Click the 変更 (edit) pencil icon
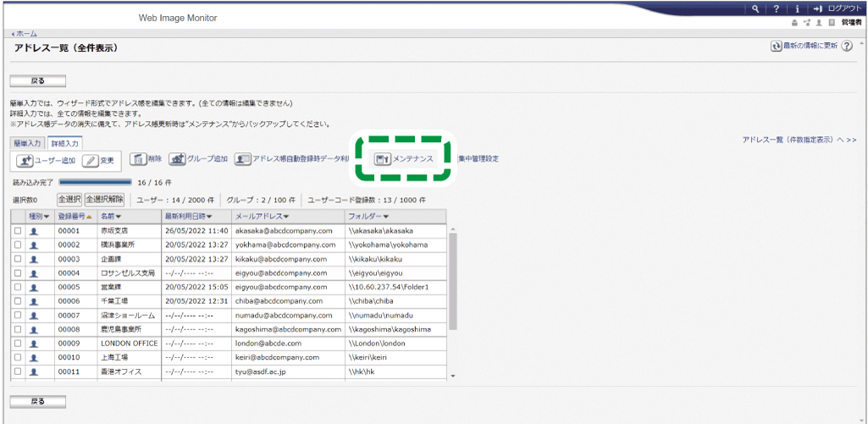The width and height of the screenshot is (868, 424). (x=91, y=160)
